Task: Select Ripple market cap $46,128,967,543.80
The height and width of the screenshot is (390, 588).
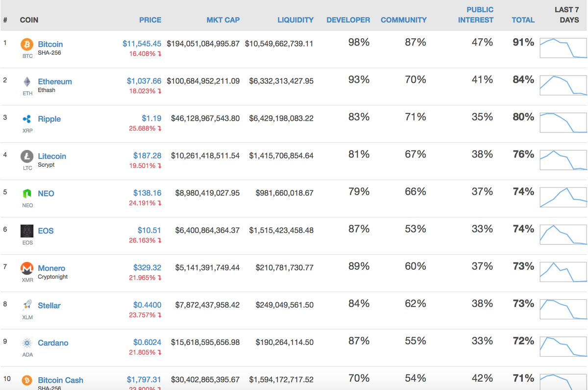Action: [x=205, y=118]
